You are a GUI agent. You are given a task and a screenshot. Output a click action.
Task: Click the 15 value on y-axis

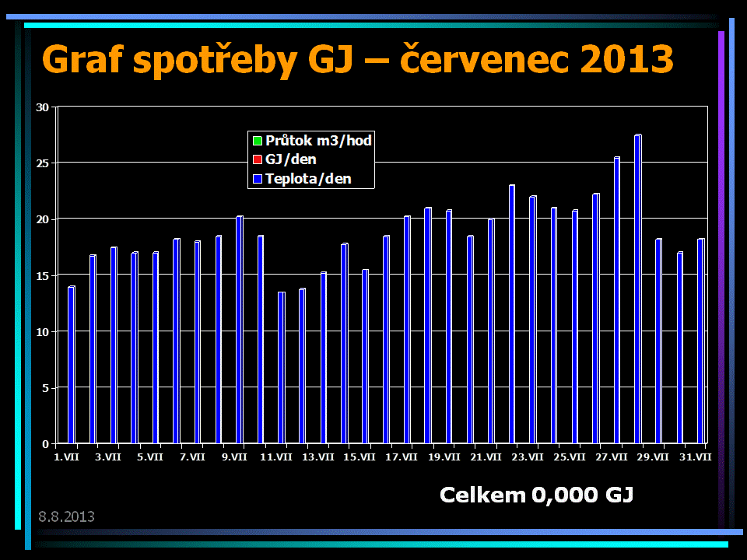tap(43, 275)
